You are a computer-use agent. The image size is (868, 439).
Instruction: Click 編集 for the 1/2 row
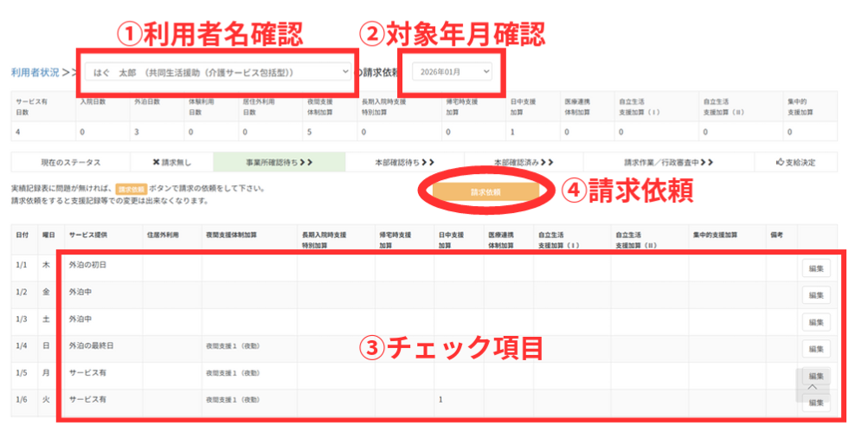click(x=817, y=295)
